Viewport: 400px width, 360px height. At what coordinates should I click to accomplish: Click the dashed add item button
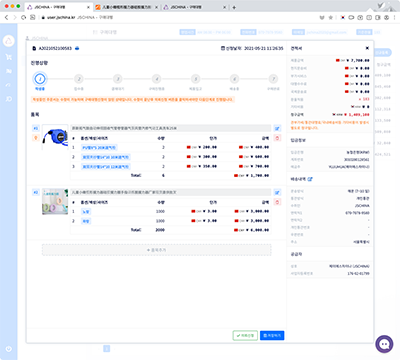[156, 250]
